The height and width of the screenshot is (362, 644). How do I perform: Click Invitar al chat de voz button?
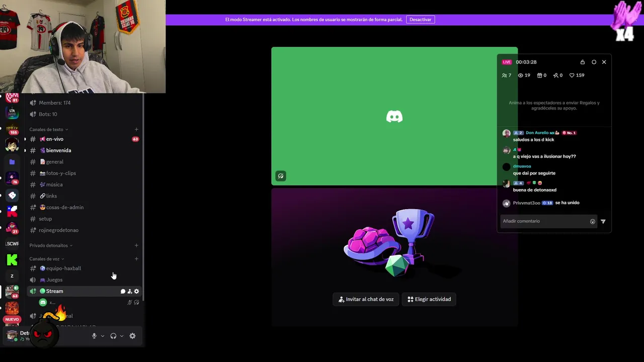tap(366, 299)
